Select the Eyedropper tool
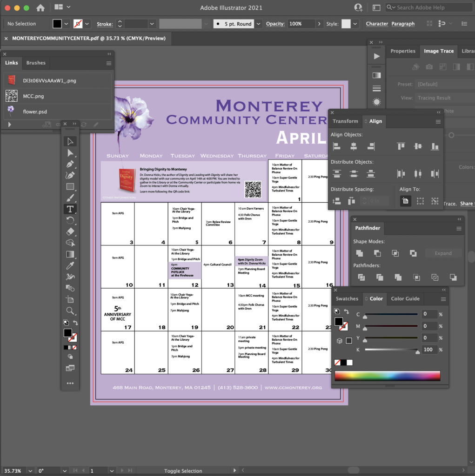475x476 pixels. (70, 265)
